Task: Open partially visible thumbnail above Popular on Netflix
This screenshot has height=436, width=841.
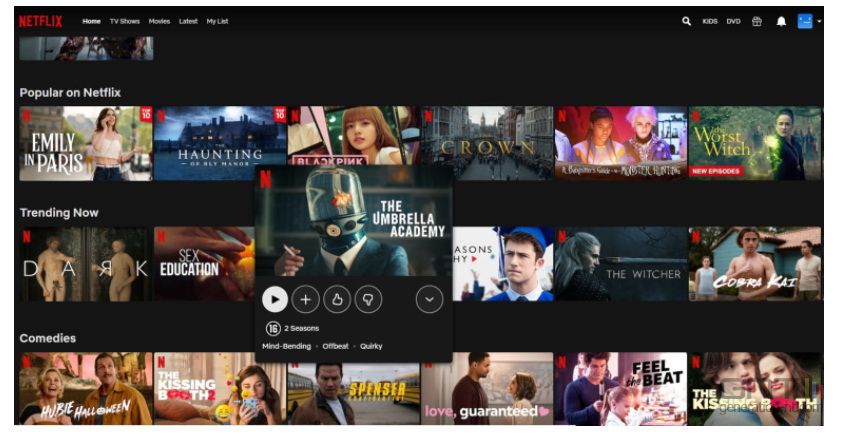Action: [x=86, y=48]
